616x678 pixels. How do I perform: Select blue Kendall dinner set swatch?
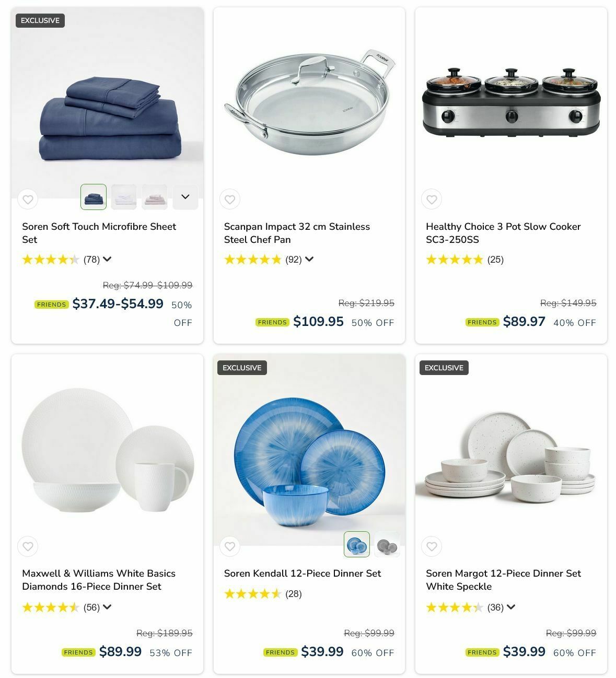357,544
